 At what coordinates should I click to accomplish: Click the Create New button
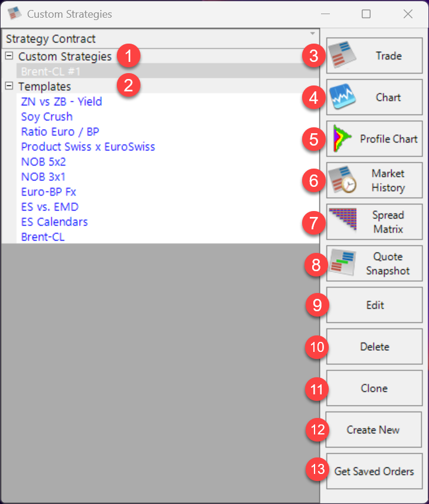374,430
